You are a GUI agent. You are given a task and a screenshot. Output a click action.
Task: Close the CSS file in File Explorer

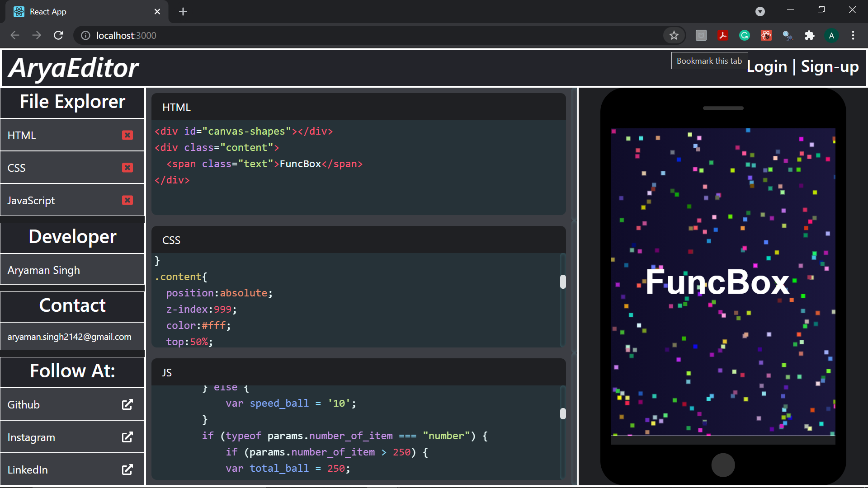(x=127, y=168)
